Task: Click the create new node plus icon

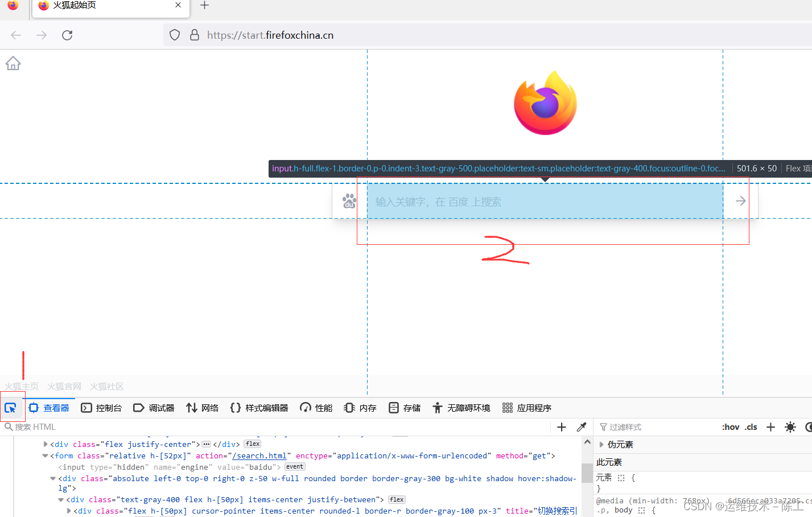Action: 562,427
